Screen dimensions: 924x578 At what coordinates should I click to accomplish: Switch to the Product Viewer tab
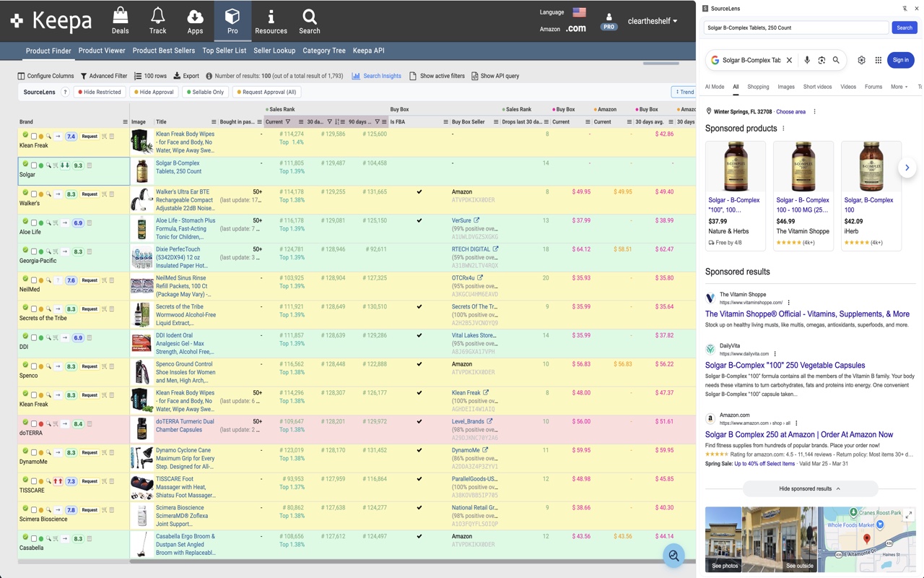point(102,51)
